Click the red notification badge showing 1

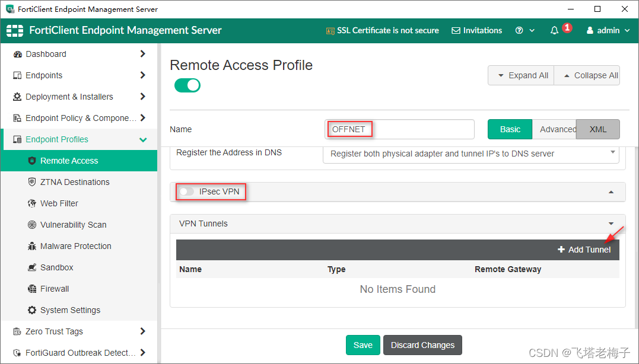(x=567, y=28)
